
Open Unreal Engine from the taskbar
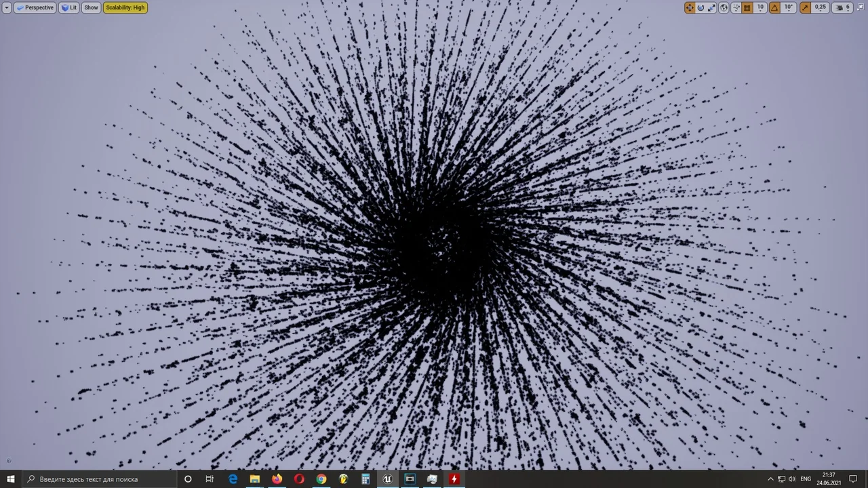(387, 479)
